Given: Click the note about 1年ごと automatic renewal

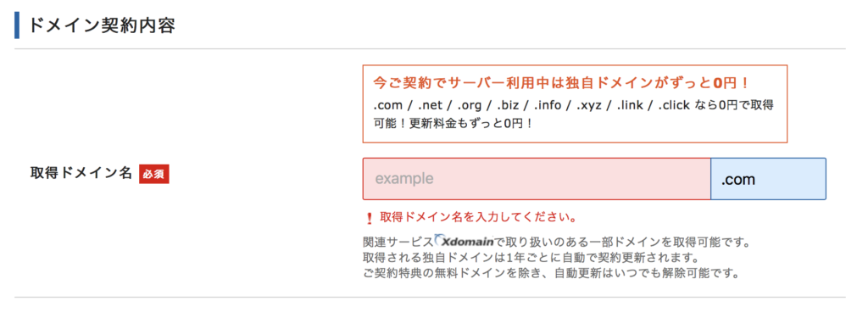Looking at the screenshot, I should coord(529,258).
